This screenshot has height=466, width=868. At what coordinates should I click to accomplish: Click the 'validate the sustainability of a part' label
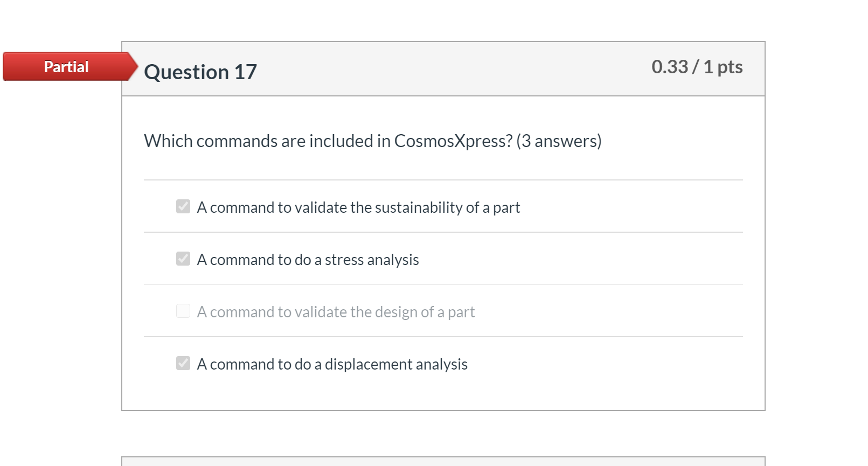tap(358, 207)
